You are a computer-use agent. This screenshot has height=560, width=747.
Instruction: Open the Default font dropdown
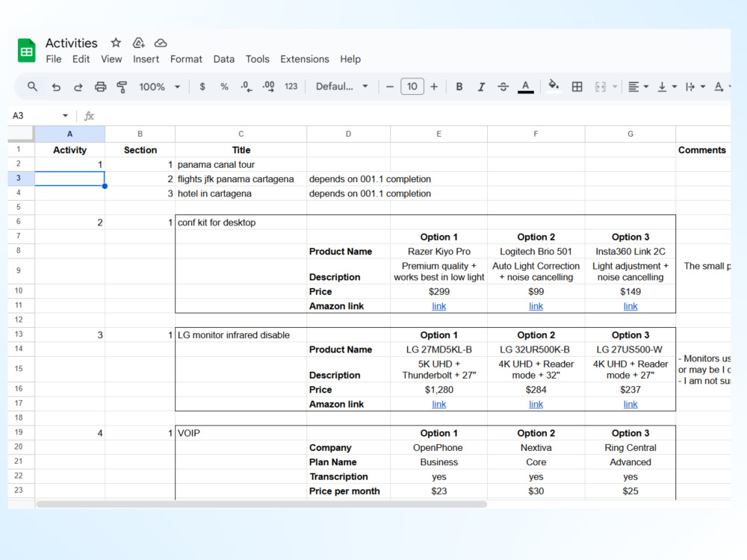coord(341,87)
